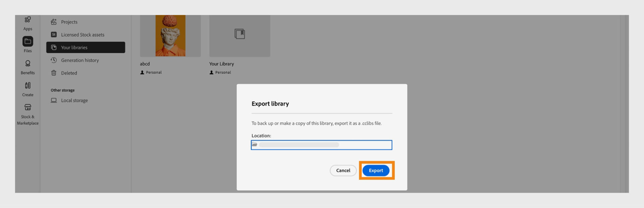Open the Deleted menu item

click(x=86, y=73)
